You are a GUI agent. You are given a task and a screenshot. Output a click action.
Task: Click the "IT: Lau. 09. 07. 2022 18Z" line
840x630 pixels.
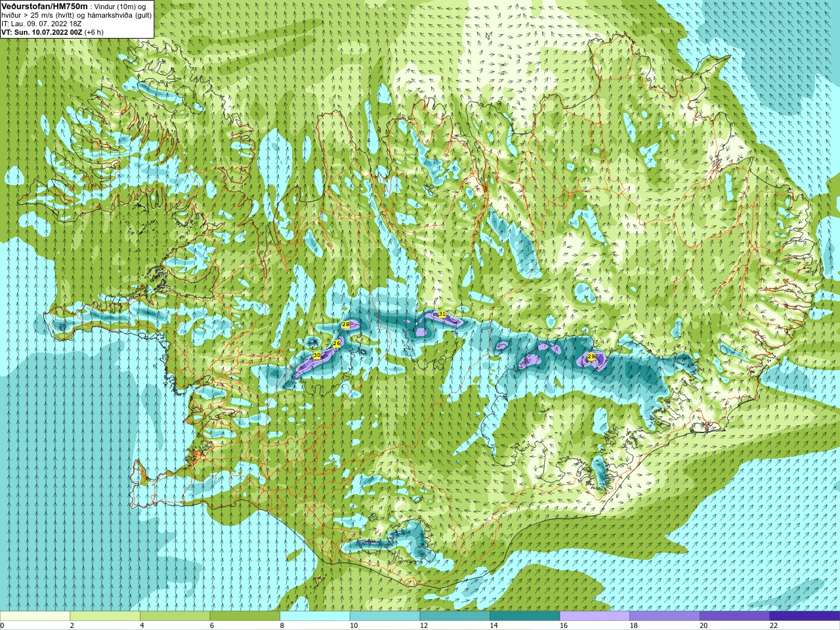41,24
